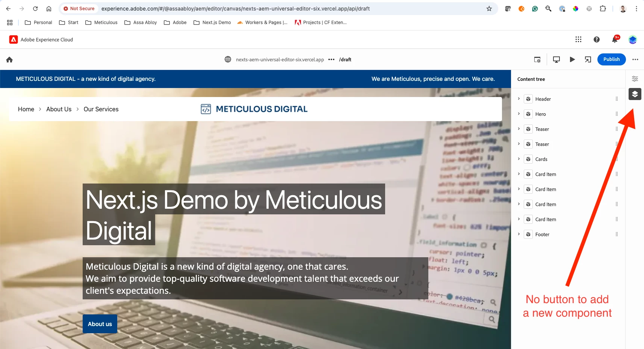Open page in new window icon
This screenshot has height=349, width=644.
click(x=588, y=59)
